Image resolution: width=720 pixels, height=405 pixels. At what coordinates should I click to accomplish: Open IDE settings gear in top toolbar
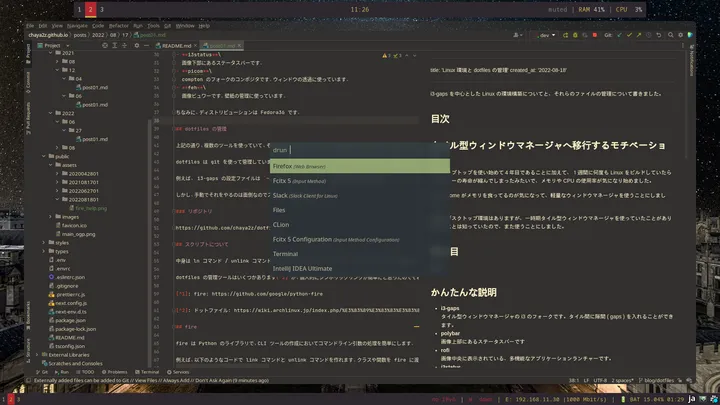click(681, 35)
